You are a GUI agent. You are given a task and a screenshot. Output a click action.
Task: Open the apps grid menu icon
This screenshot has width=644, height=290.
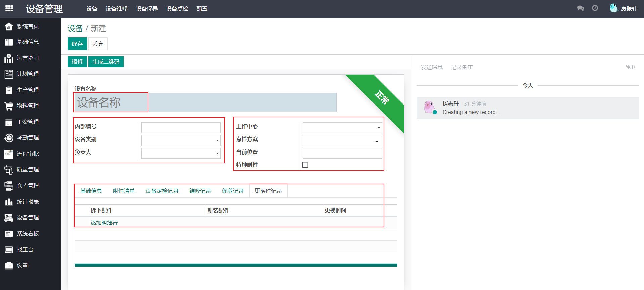[x=9, y=8]
